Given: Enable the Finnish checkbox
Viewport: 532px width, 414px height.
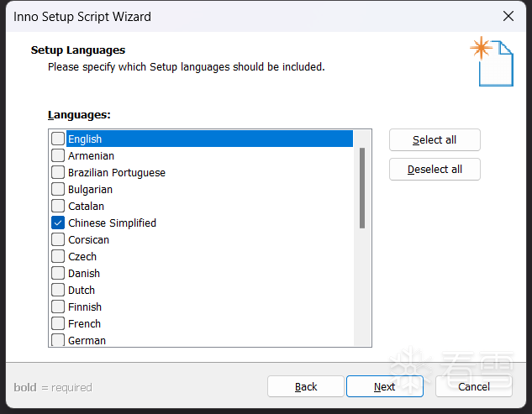Looking at the screenshot, I should (58, 307).
